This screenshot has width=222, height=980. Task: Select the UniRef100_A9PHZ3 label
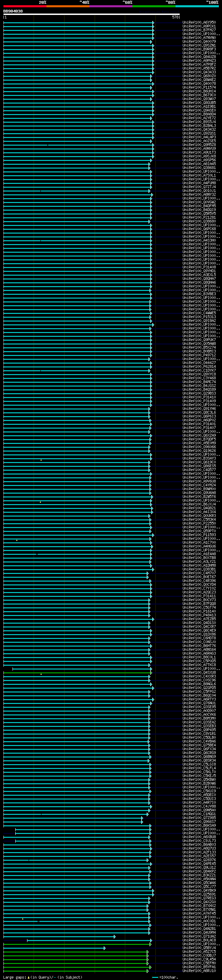(x=199, y=60)
